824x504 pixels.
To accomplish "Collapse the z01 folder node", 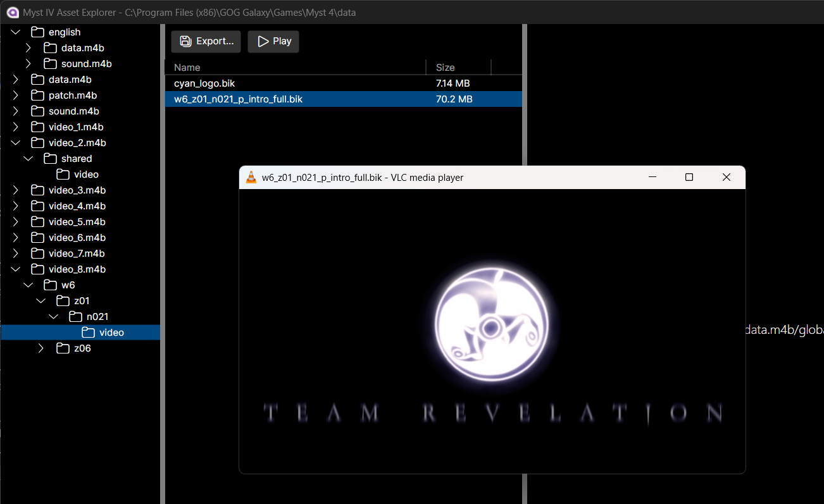I will coord(41,301).
